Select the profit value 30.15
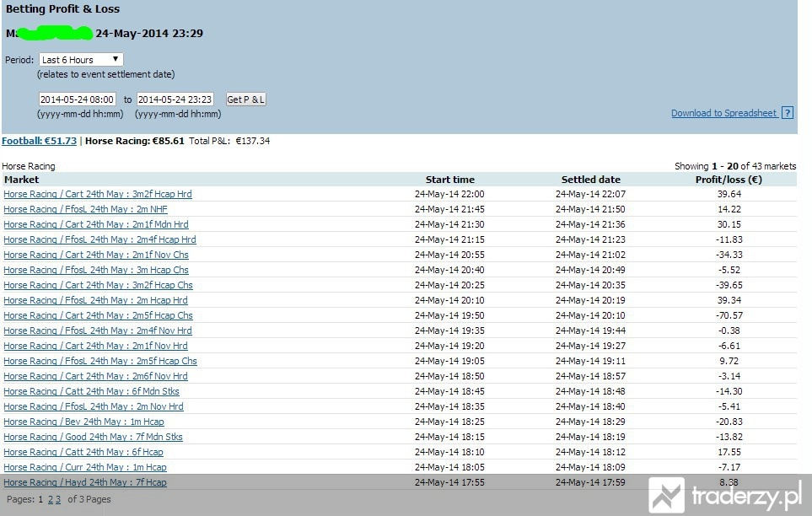The height and width of the screenshot is (516, 812). [729, 224]
